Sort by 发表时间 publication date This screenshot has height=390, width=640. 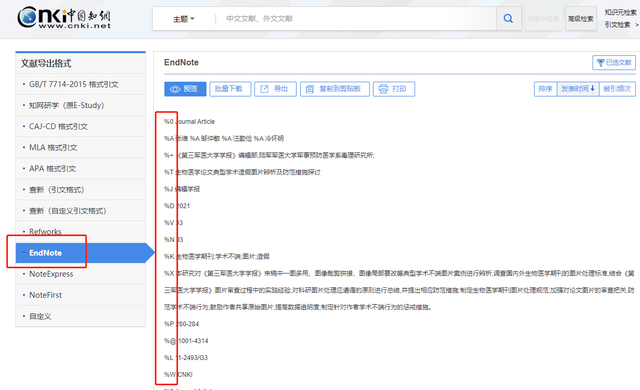coord(578,89)
